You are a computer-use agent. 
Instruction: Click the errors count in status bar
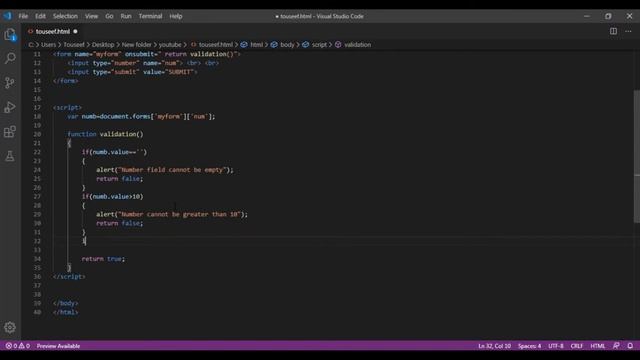pos(11,346)
